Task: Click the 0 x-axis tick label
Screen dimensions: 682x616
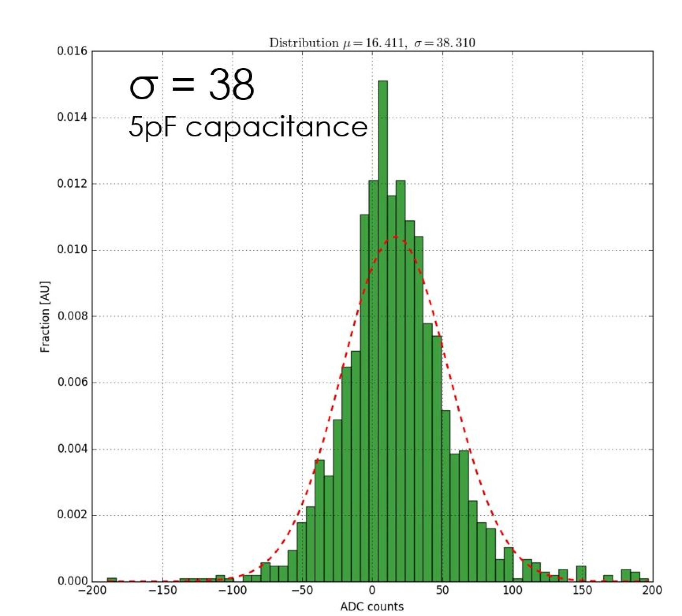Action: pyautogui.click(x=372, y=590)
